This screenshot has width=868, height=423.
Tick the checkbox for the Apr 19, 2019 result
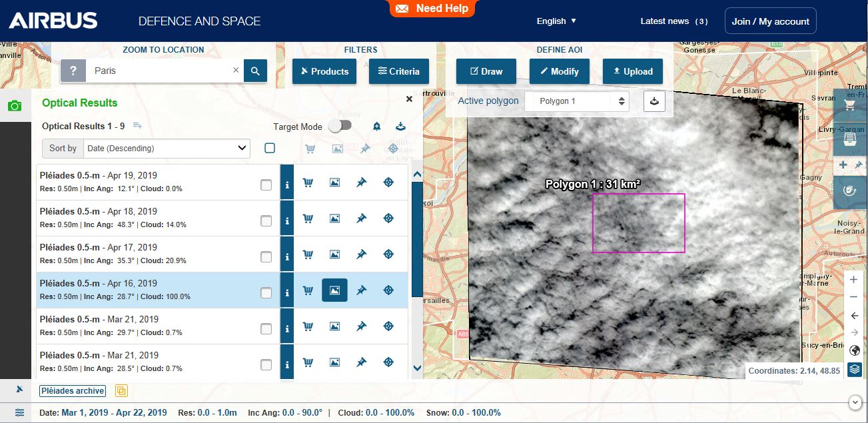[266, 185]
